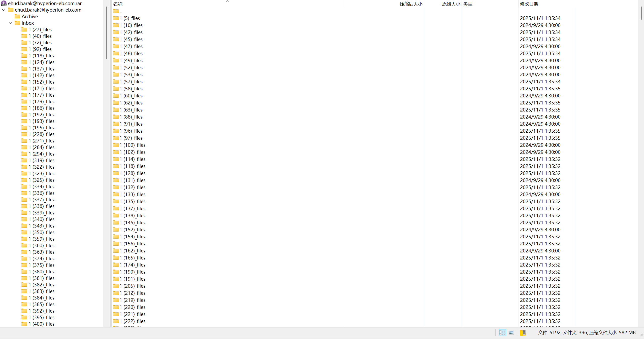Sort by 名称 column header
Viewport: 644px width, 339px height.
pos(118,4)
